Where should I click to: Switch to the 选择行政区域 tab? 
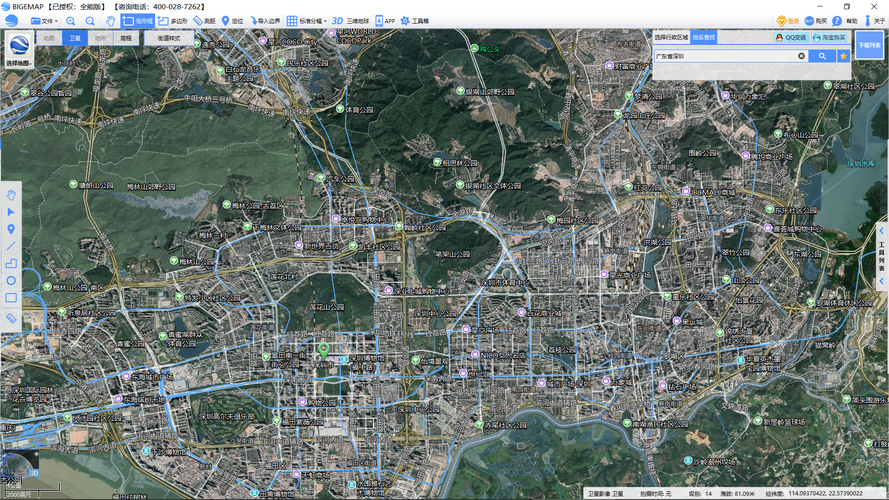(671, 37)
